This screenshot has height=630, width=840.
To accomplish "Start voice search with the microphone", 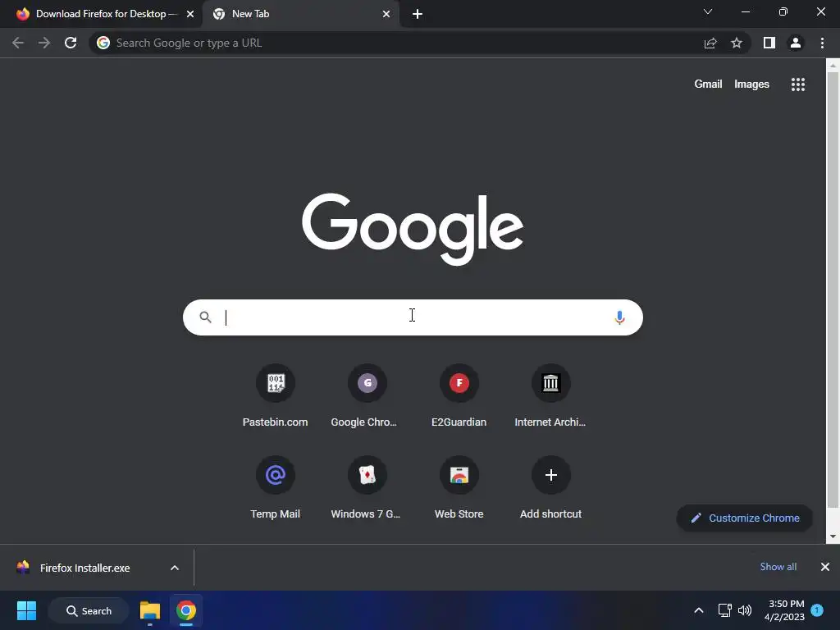I will coord(619,317).
